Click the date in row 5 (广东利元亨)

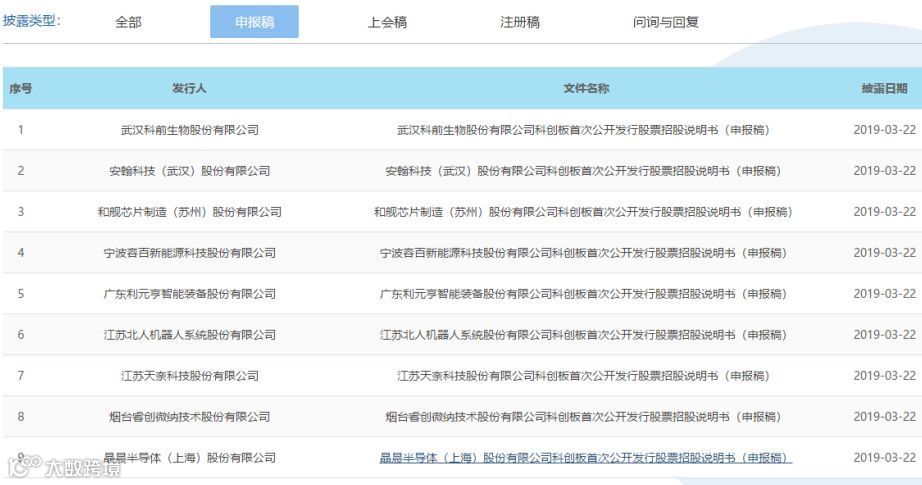coord(884,294)
